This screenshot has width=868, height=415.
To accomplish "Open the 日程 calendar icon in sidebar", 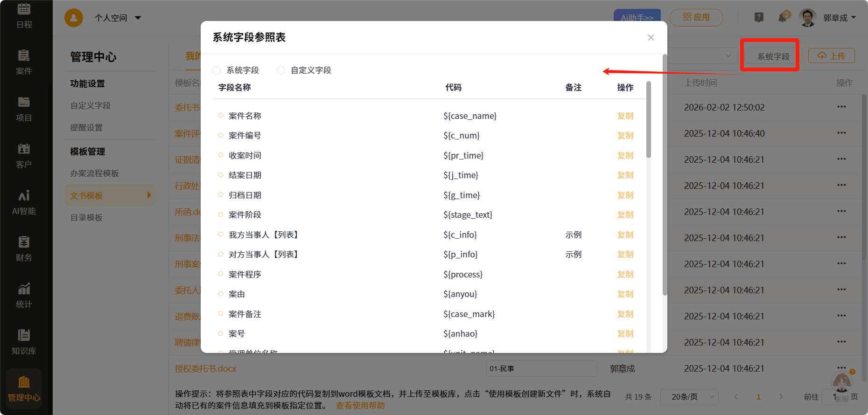I will (x=24, y=16).
